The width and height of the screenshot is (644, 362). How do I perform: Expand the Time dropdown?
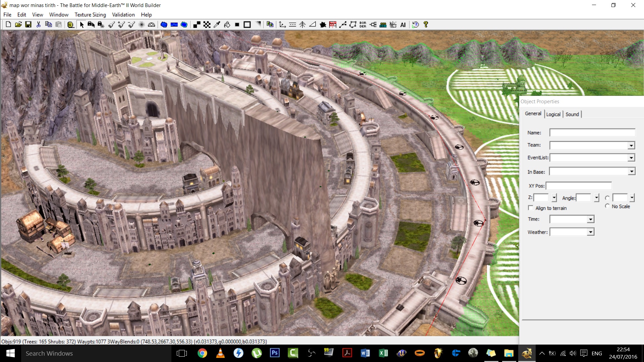pos(591,219)
